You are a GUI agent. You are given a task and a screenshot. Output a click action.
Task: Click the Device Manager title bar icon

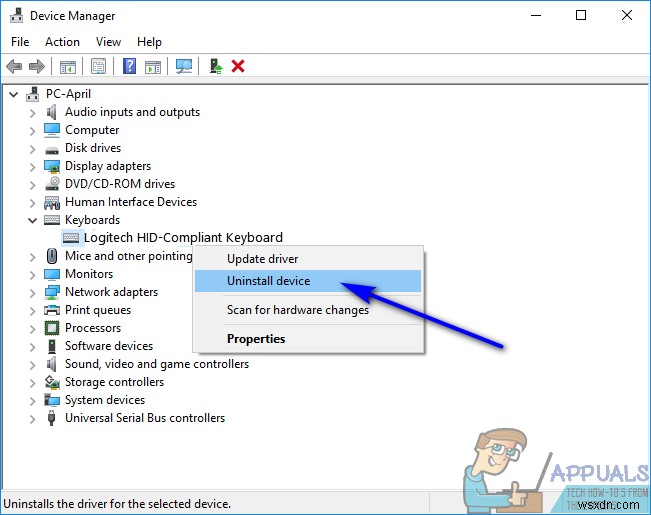(x=17, y=15)
